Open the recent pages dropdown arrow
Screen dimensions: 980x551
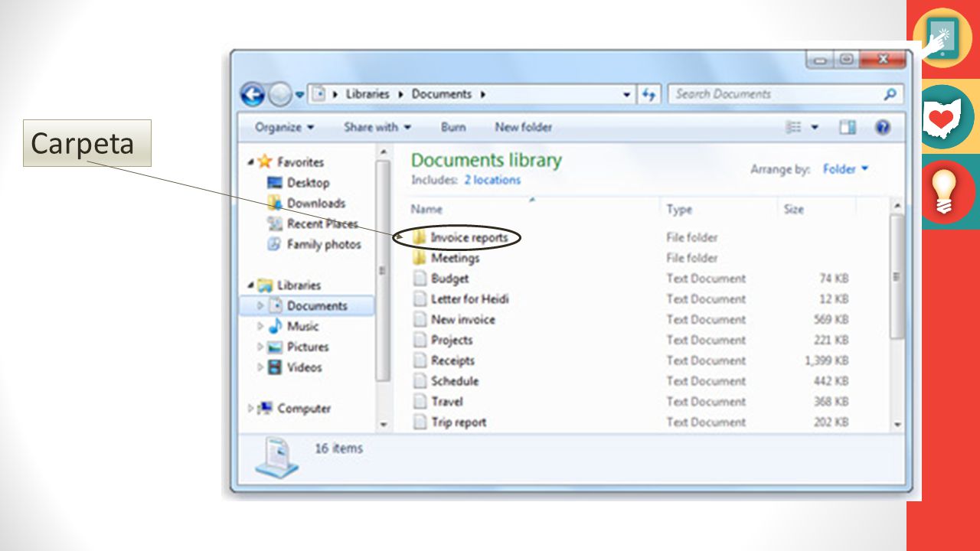pyautogui.click(x=299, y=95)
